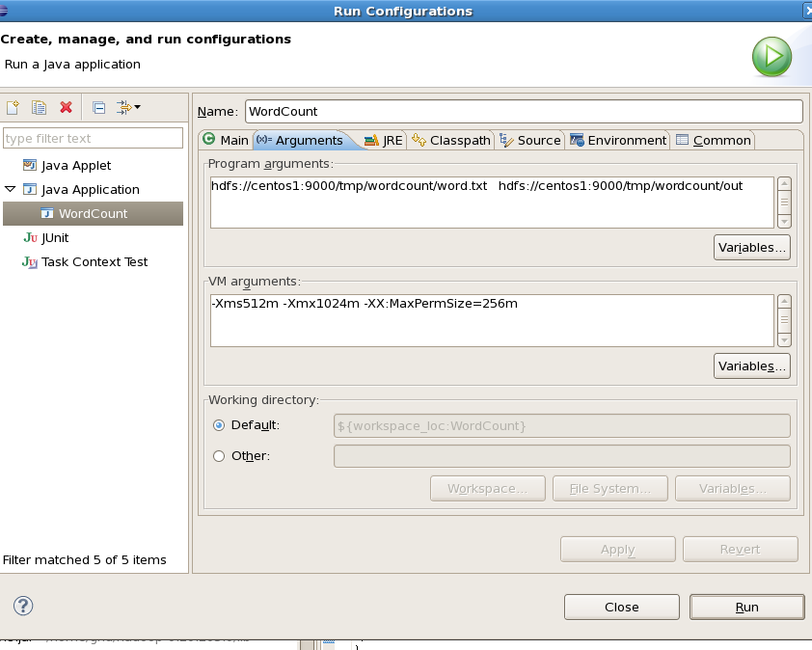The image size is (812, 650).
Task: Click Variables button under Program arguments
Action: [752, 248]
